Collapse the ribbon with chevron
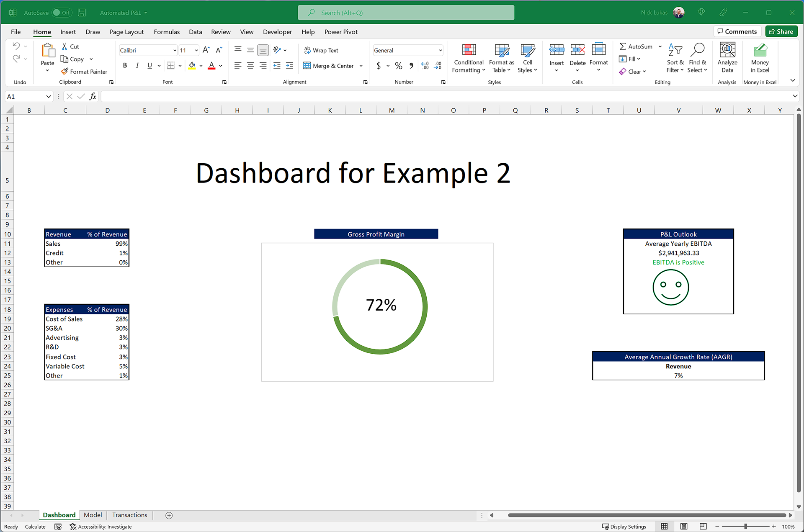Image resolution: width=804 pixels, height=532 pixels. (x=793, y=80)
